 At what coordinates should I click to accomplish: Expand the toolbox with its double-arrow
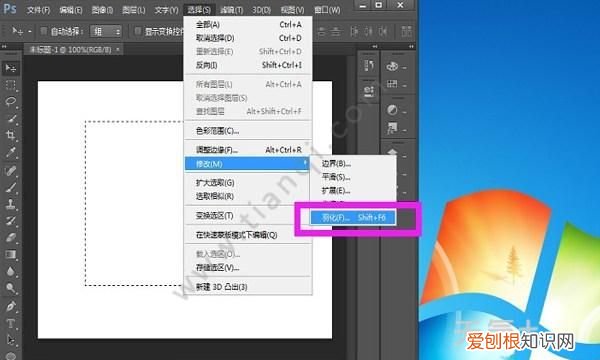(4, 47)
